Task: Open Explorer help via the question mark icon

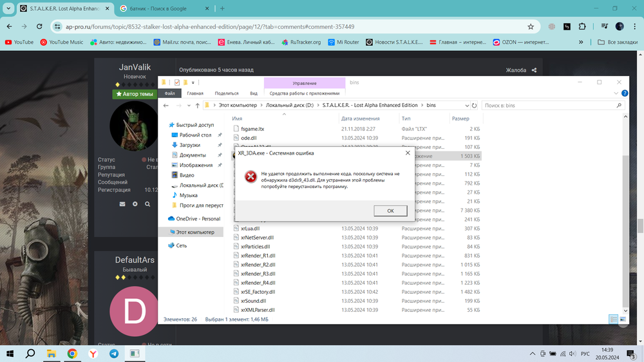Action: [x=625, y=93]
